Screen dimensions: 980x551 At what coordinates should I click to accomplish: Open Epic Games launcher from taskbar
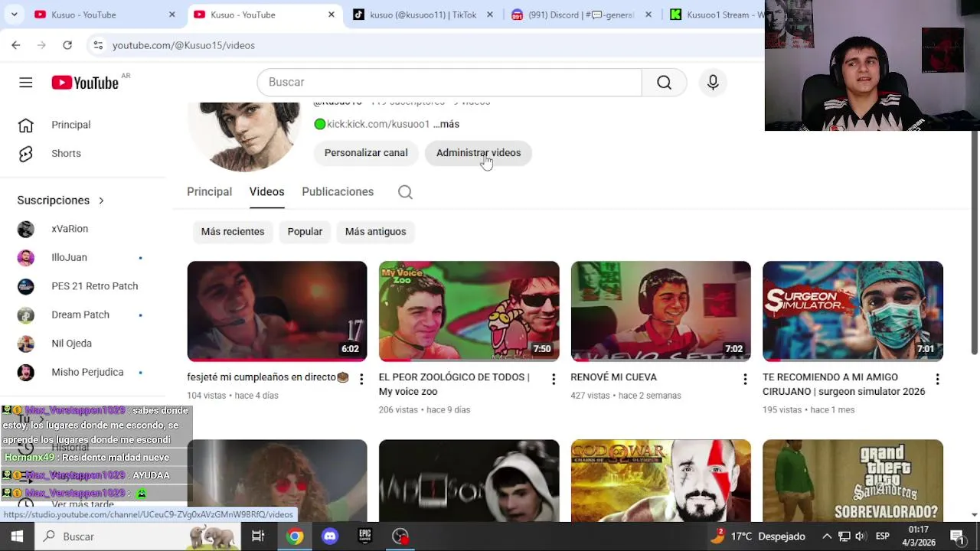point(365,536)
